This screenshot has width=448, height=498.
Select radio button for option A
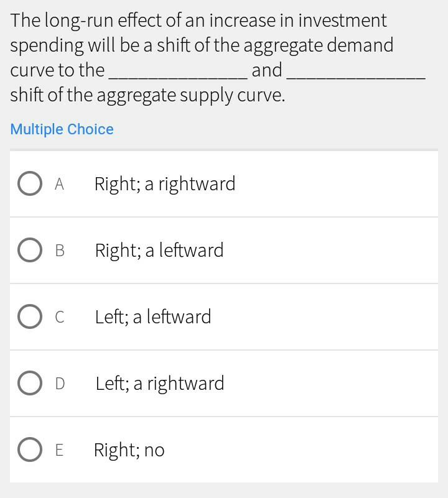coord(29,183)
